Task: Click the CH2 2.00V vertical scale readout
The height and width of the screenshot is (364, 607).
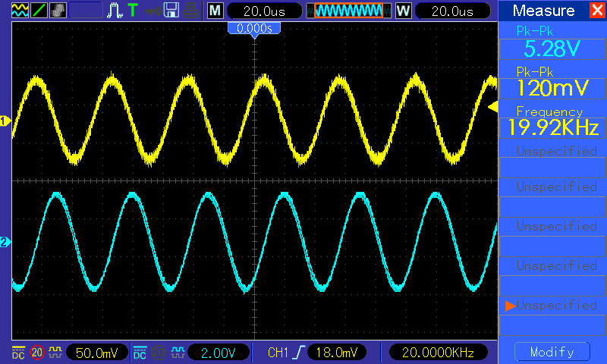Action: 218,353
